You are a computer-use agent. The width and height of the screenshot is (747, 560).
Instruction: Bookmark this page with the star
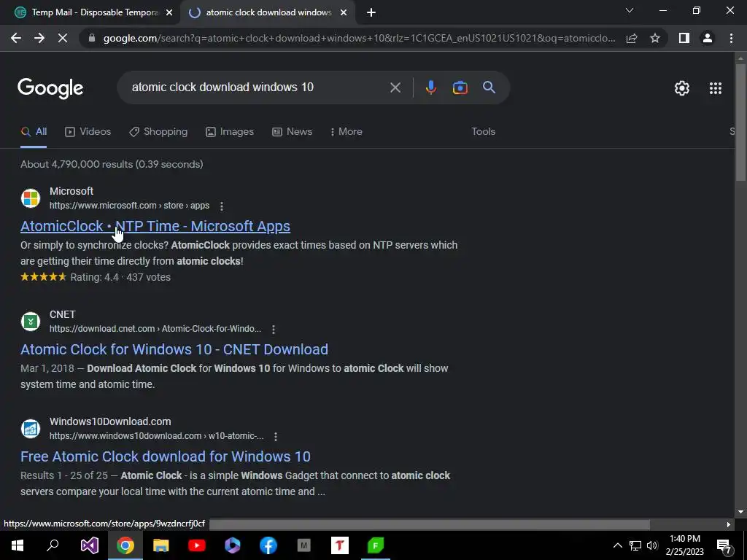655,38
